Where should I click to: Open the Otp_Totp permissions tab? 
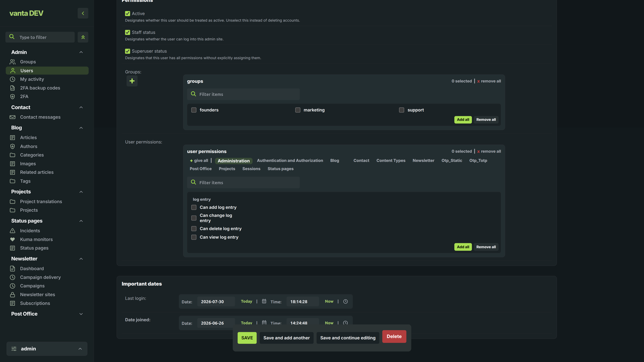(x=478, y=161)
